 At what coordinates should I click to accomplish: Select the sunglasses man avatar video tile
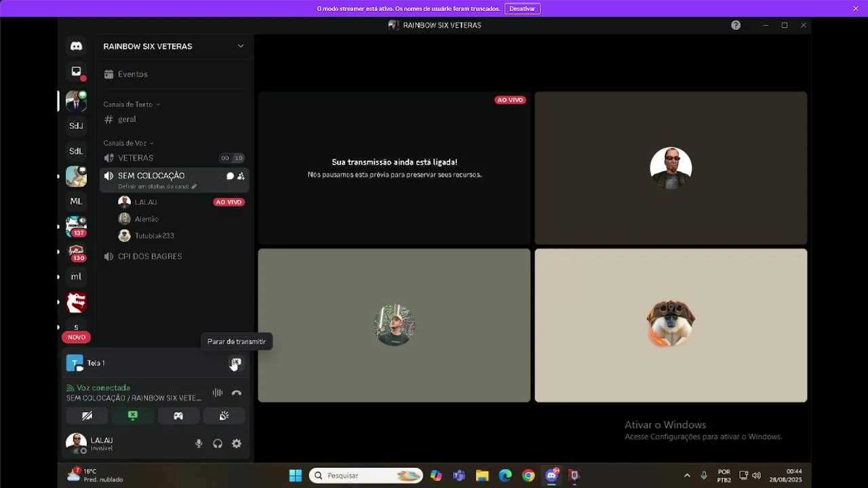click(x=671, y=168)
